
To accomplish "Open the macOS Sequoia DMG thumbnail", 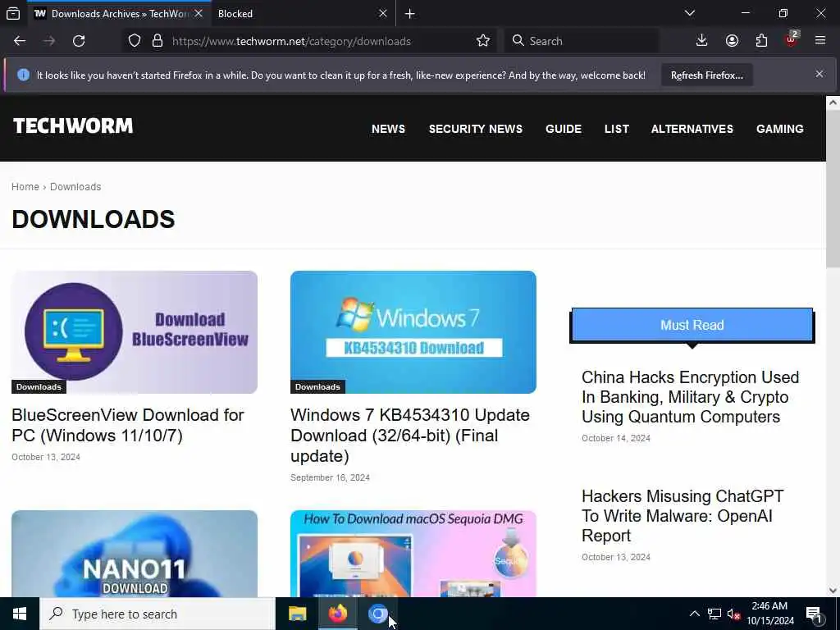I will 413,554.
